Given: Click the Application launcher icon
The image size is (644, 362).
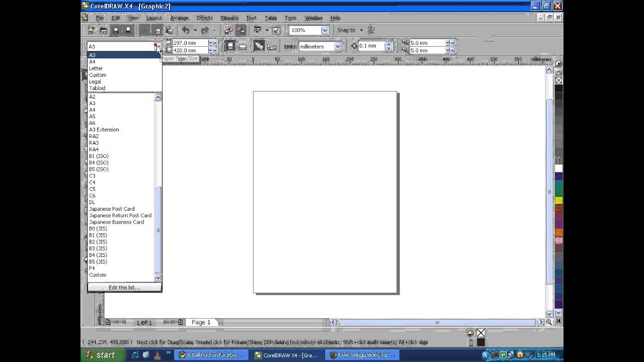Looking at the screenshot, I should point(258,30).
